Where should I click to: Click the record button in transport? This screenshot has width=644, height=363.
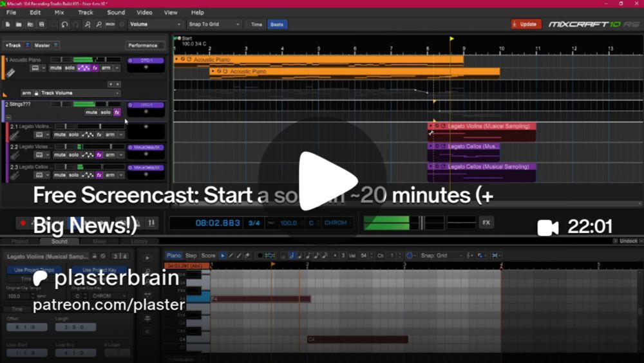23,223
